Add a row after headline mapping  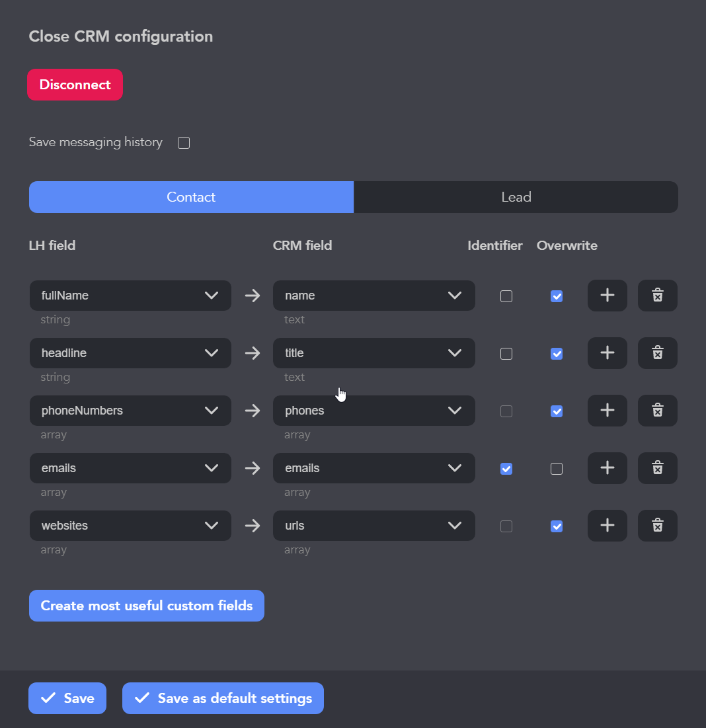(607, 353)
